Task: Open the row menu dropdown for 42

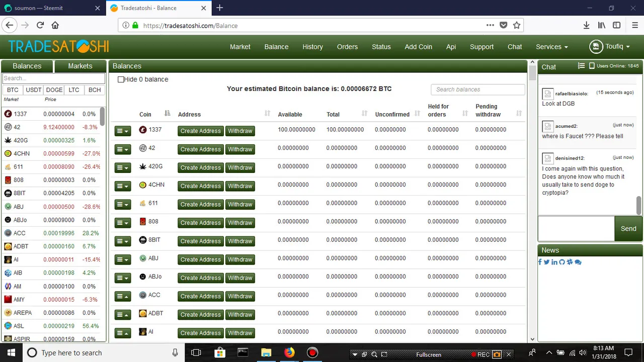Action: (123, 149)
